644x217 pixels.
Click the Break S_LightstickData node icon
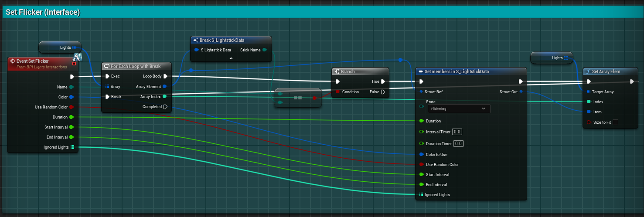[x=196, y=40]
